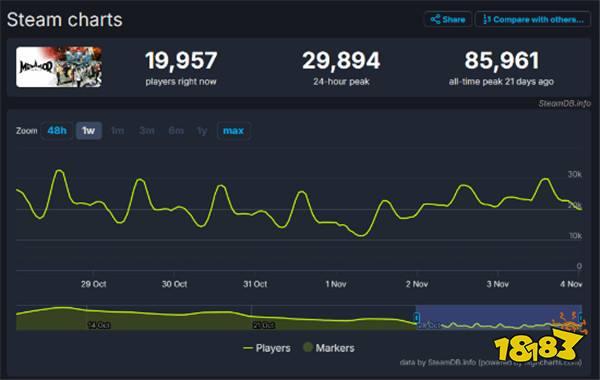Select the max zoom range
Viewport: 600px width, 380px height.
click(x=233, y=131)
